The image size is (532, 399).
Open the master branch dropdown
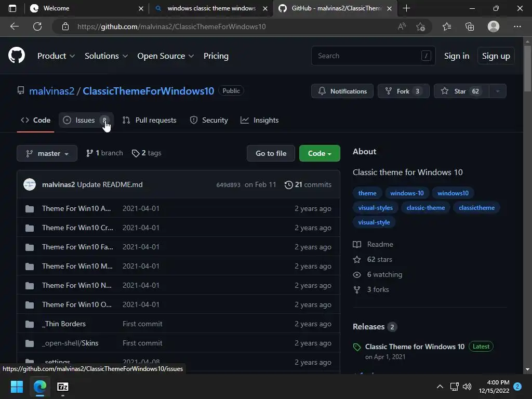point(47,153)
